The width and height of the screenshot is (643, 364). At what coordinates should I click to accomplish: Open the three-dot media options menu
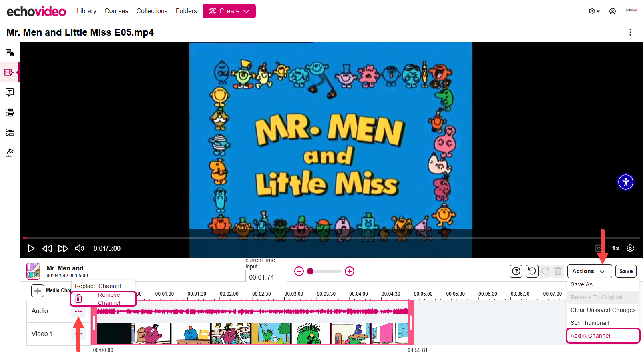click(x=630, y=32)
